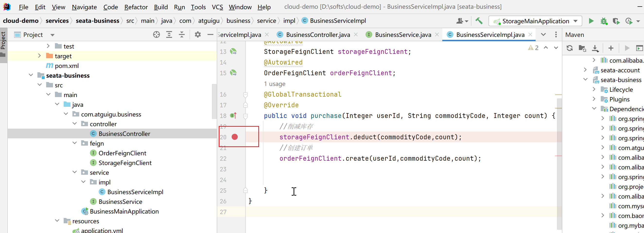
Task: Collapse the seata-business module in Project tree
Action: [x=31, y=75]
